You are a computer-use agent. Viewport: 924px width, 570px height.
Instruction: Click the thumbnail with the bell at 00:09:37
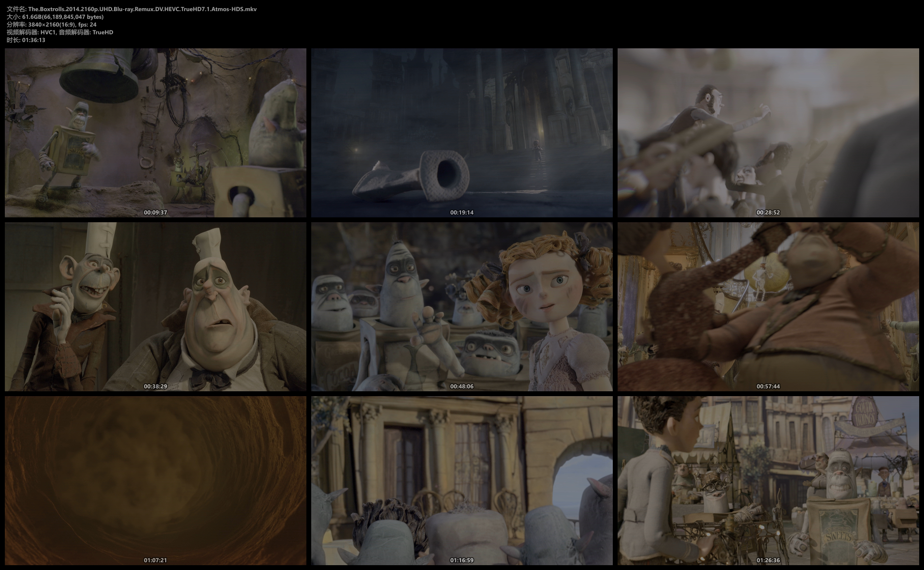155,132
